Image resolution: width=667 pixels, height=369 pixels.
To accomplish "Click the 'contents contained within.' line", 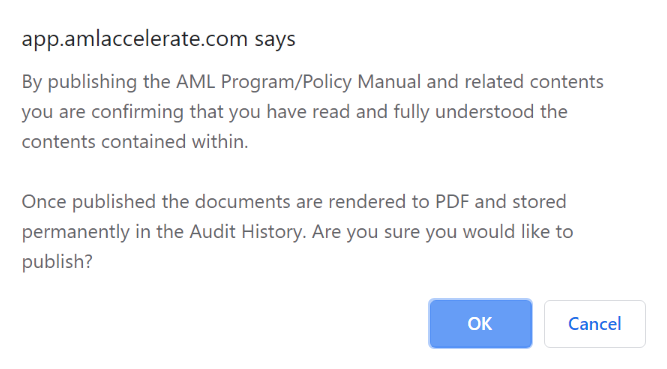I will pyautogui.click(x=135, y=141).
